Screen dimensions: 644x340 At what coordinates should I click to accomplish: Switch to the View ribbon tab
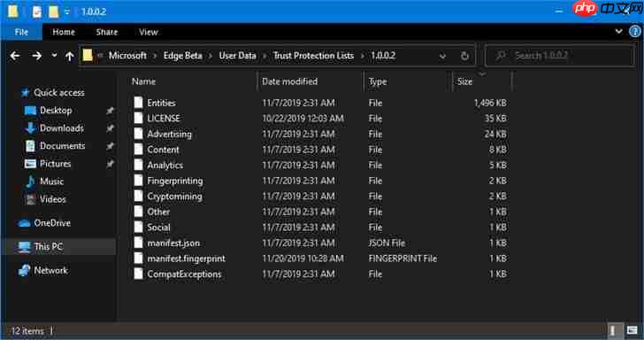[x=149, y=32]
